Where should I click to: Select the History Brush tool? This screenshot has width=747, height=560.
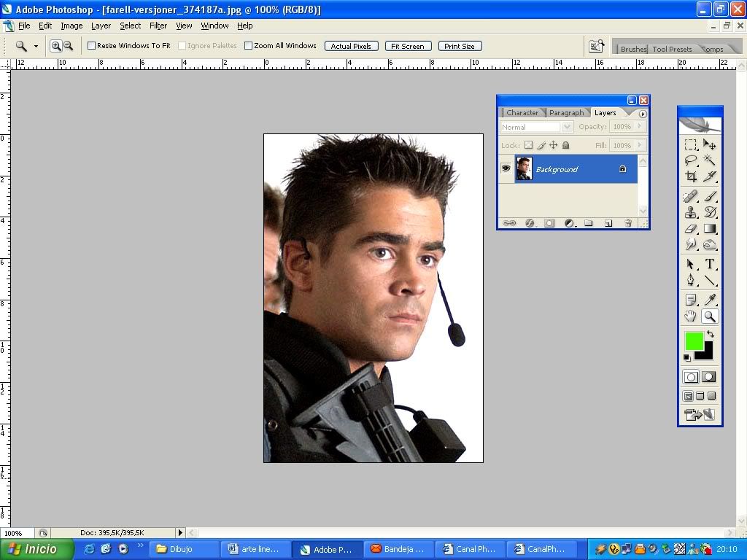point(709,212)
